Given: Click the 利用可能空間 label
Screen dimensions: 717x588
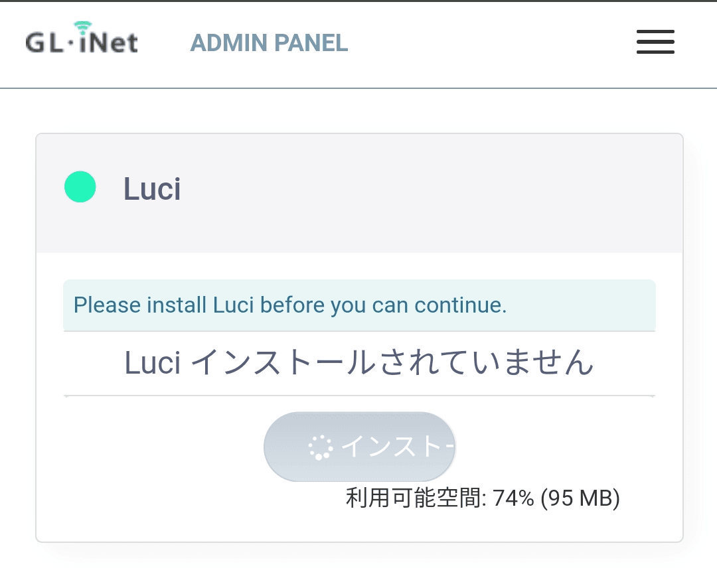Looking at the screenshot, I should click(415, 498).
